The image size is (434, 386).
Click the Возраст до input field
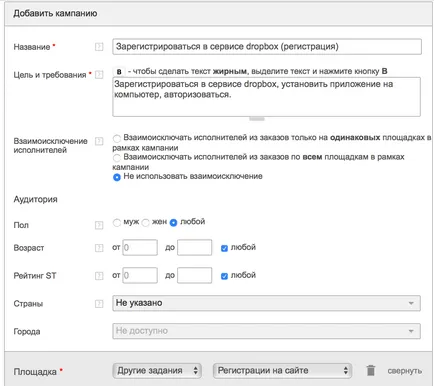195,248
